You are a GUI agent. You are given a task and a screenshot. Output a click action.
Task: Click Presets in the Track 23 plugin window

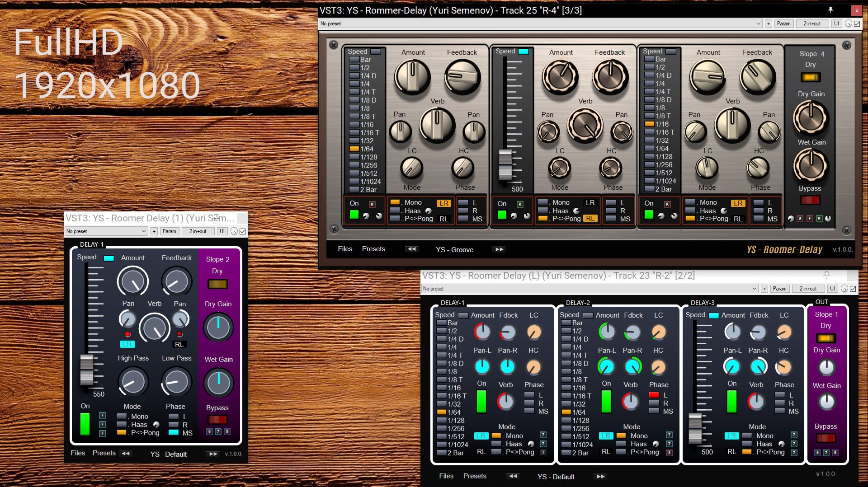pyautogui.click(x=475, y=476)
